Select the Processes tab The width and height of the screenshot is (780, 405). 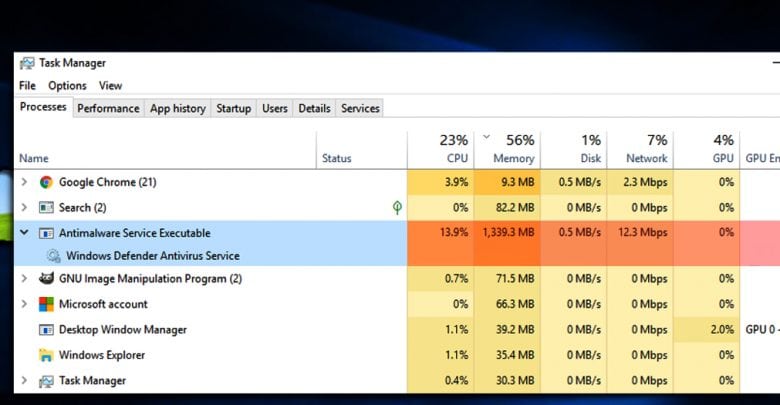pyautogui.click(x=43, y=107)
